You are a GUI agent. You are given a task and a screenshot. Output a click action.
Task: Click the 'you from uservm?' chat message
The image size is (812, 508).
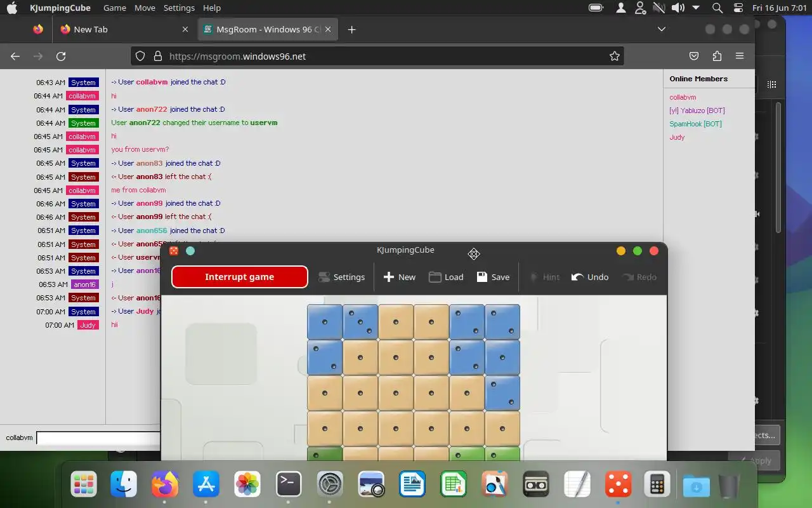140,150
